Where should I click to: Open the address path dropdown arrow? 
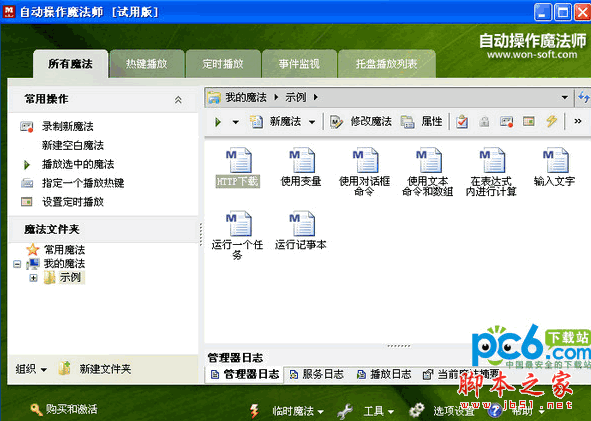[x=565, y=98]
